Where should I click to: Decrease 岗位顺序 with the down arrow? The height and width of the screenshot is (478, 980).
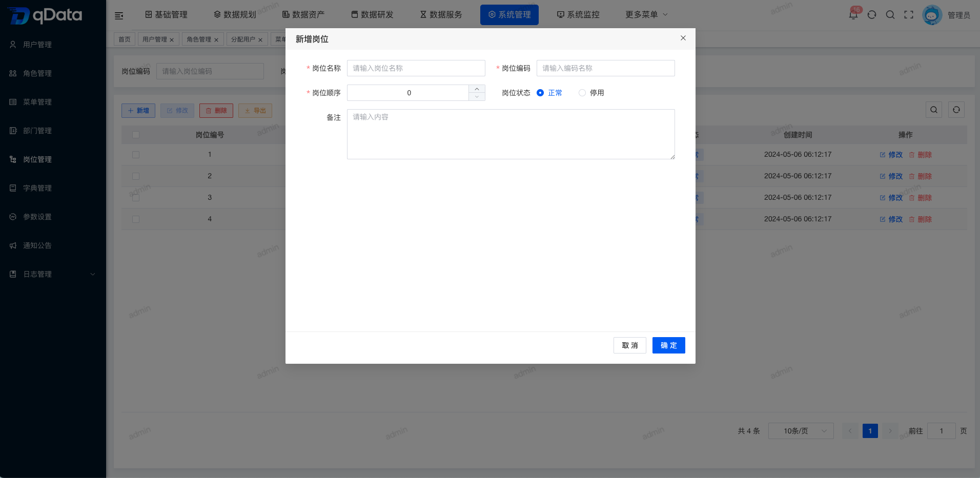click(477, 97)
